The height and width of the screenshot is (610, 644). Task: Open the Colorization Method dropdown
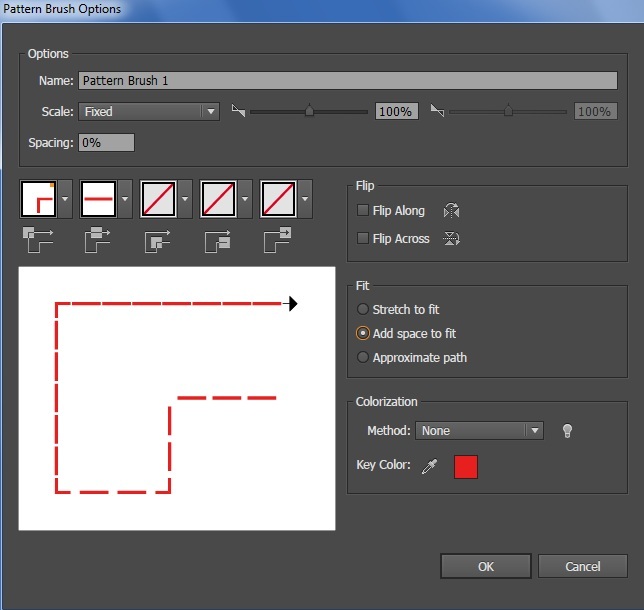(x=480, y=431)
